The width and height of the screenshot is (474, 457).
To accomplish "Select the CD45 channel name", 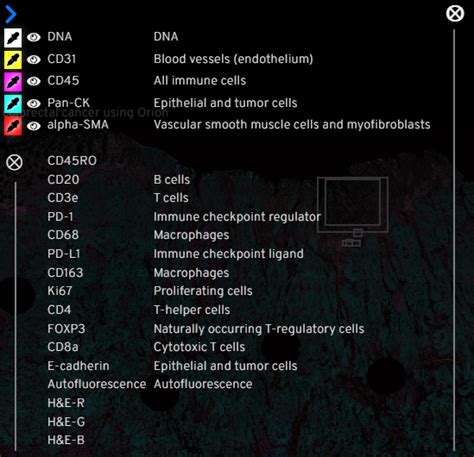I will click(x=63, y=80).
